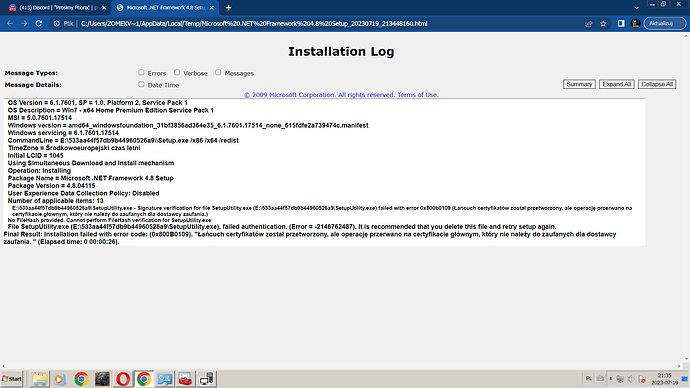Open the volume speaker tray icon
The width and height of the screenshot is (690, 388).
tap(631, 379)
